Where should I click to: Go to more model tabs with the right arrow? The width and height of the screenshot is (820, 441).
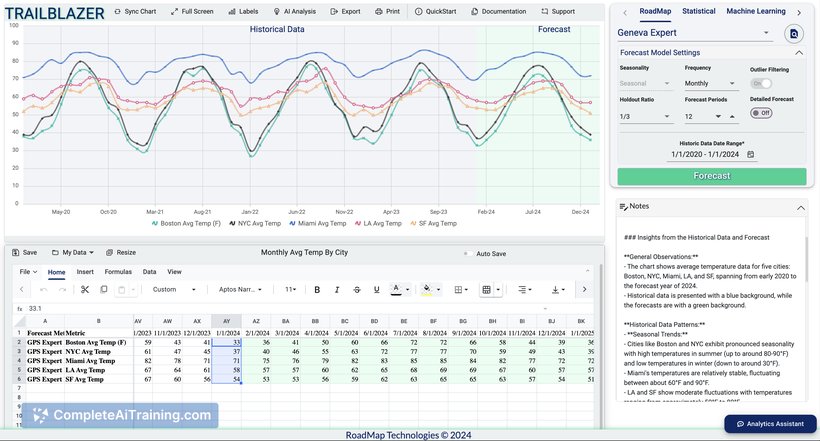click(799, 13)
